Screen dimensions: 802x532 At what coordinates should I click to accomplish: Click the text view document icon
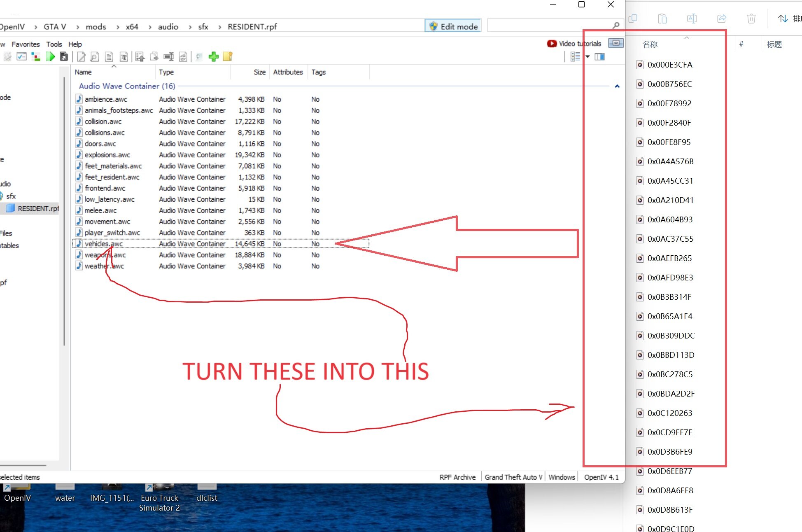109,57
